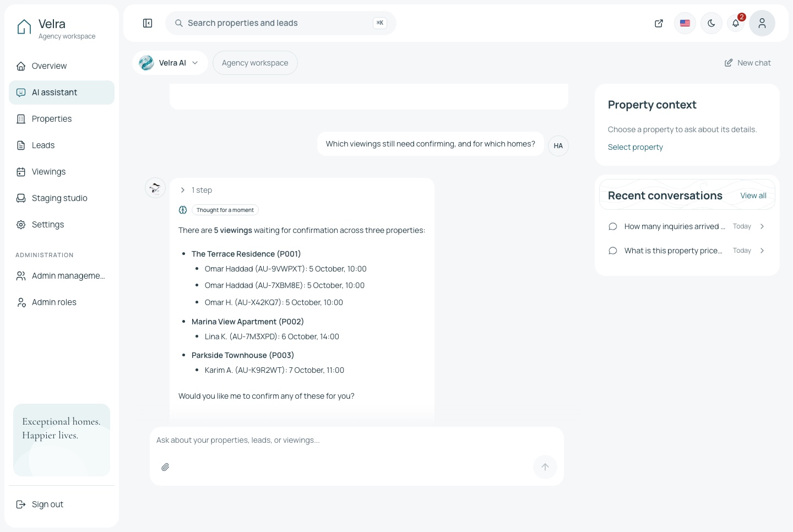Click the brain thinking icon
The image size is (793, 532).
tap(183, 210)
